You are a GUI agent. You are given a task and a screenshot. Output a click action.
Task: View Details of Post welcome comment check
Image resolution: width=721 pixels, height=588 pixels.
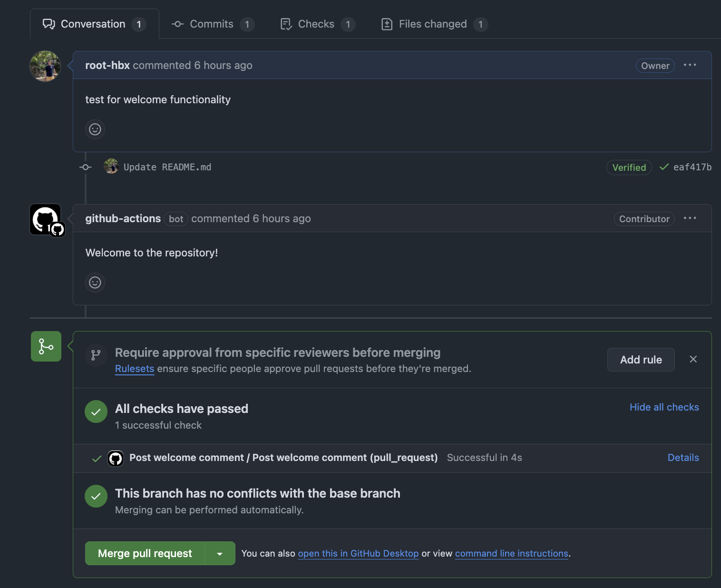(683, 458)
